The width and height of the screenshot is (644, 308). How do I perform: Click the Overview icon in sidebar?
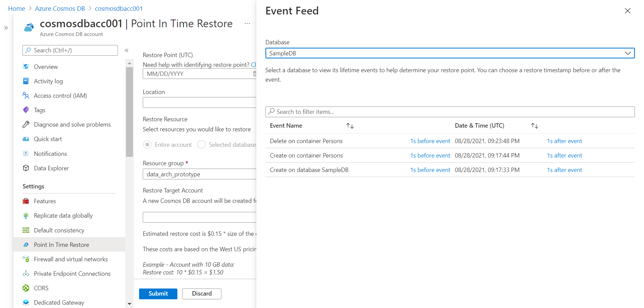coord(26,67)
